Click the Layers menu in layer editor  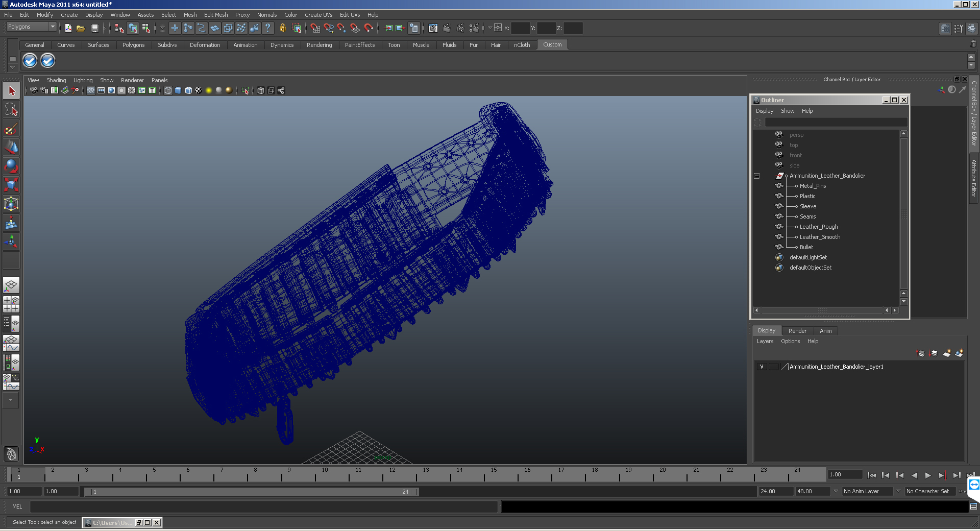(765, 341)
